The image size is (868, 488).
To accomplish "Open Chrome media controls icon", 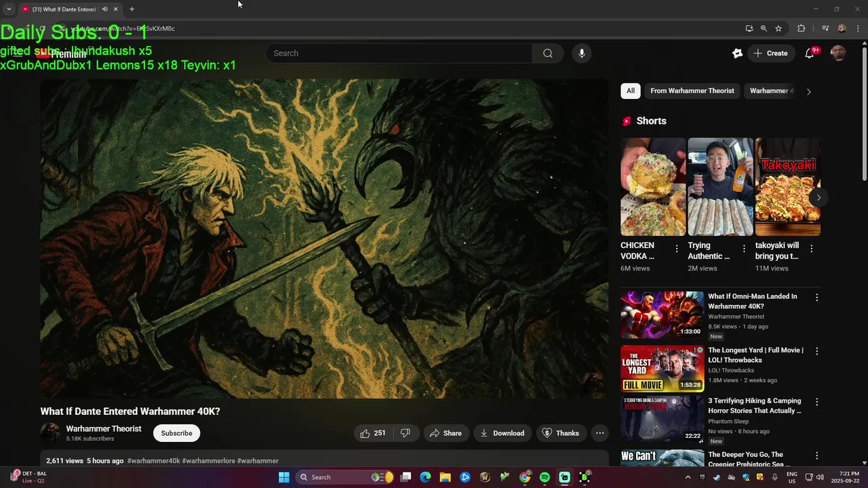I will tap(825, 28).
